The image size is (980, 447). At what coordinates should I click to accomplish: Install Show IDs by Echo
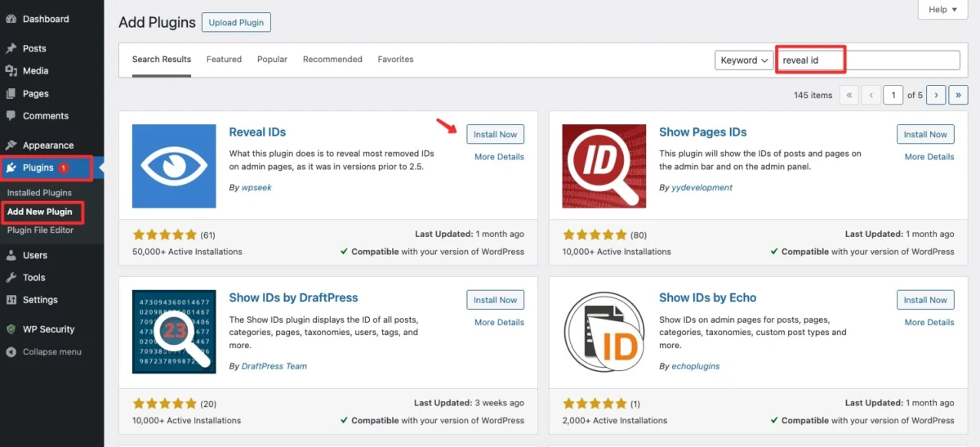pos(925,300)
